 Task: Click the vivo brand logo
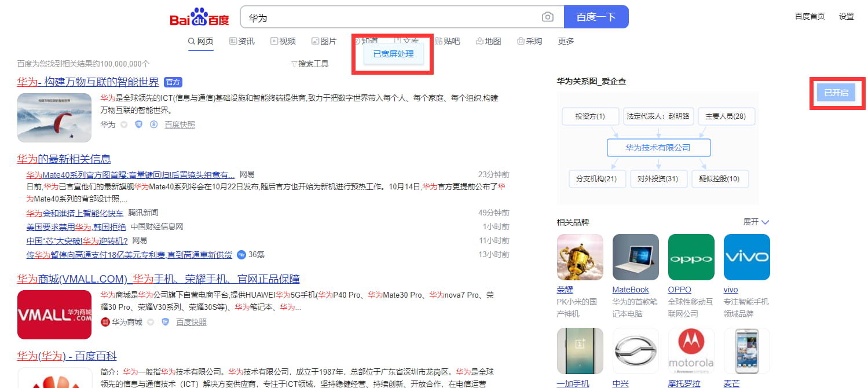(x=746, y=257)
